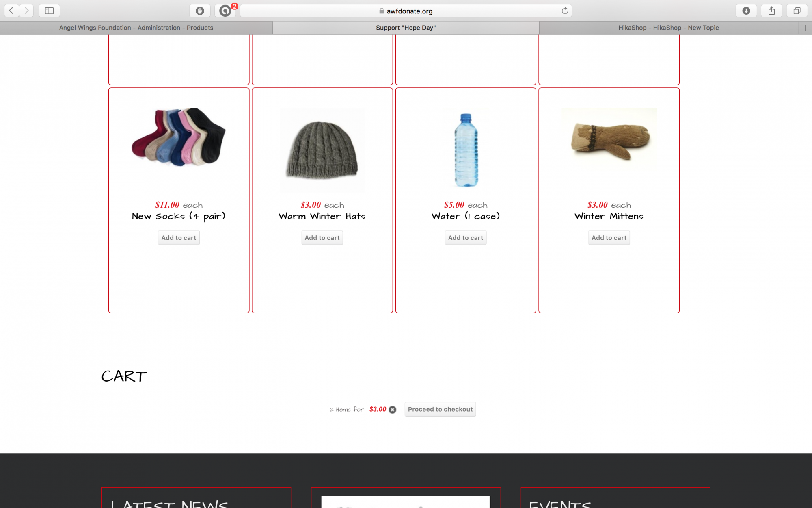Open the Safari downloads icon
This screenshot has width=812, height=508.
pos(746,11)
